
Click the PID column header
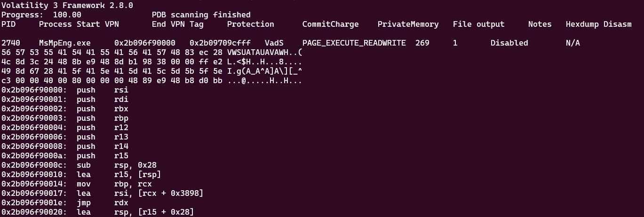[8, 24]
